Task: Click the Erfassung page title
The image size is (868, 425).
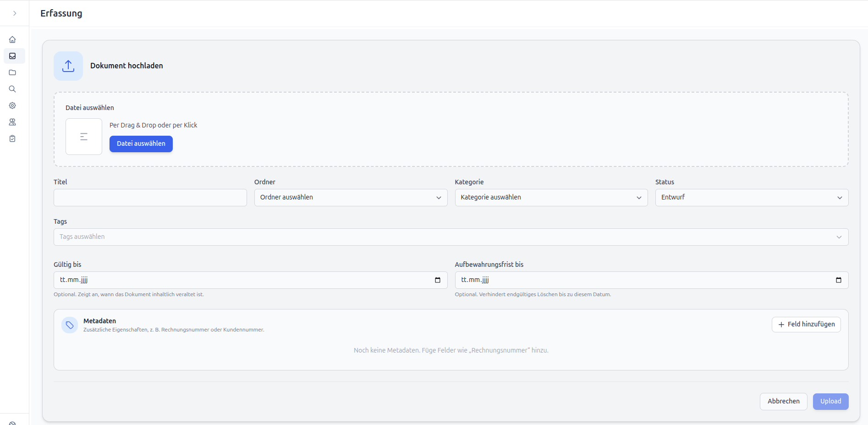Action: click(61, 13)
